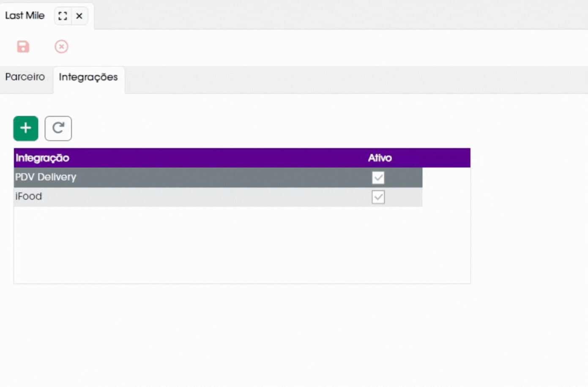Click empty top bar right of Last Mile tab
Screen dimensions: 588x387
click(x=338, y=15)
